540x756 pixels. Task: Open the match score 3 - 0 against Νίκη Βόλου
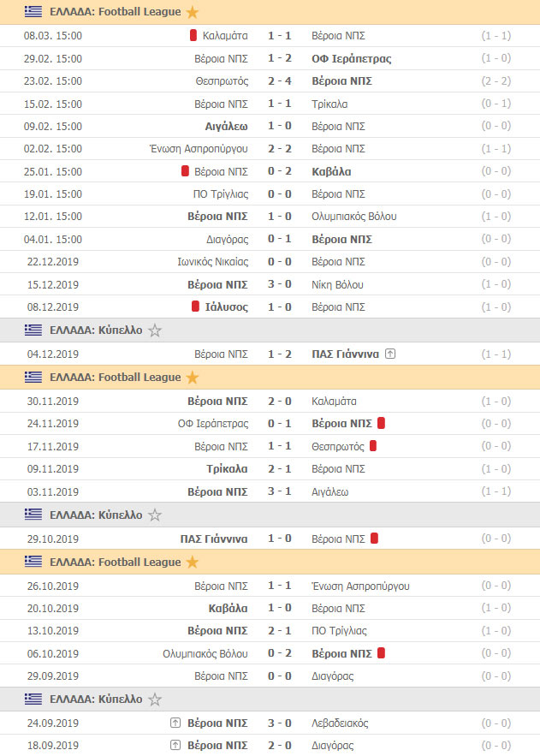coord(279,284)
